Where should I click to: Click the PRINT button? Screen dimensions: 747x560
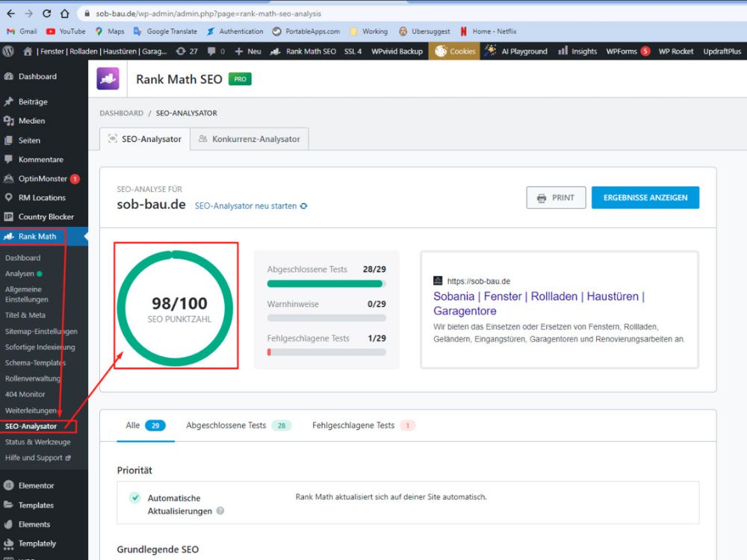[x=556, y=198]
